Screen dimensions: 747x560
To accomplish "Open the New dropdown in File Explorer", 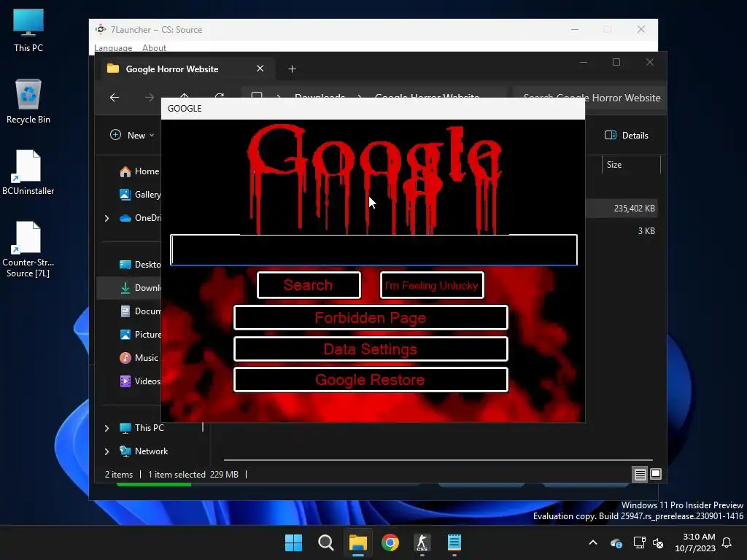I will click(x=132, y=135).
